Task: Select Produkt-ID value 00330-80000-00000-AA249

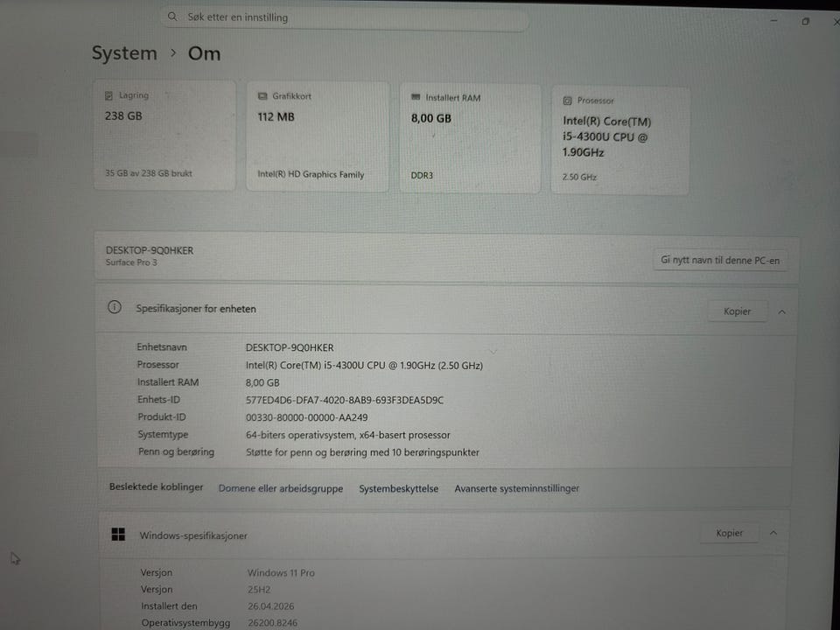Action: click(306, 417)
